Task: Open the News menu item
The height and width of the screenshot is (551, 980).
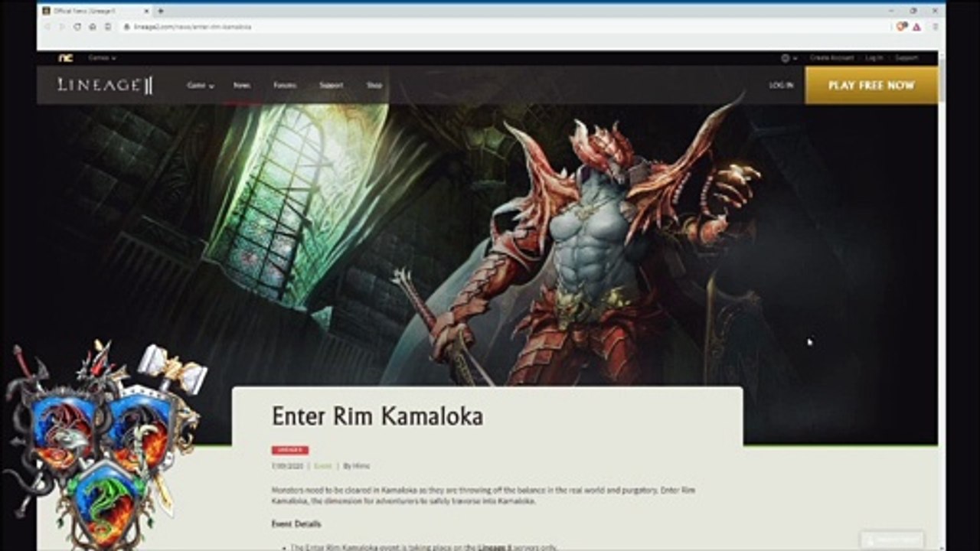Action: (242, 85)
